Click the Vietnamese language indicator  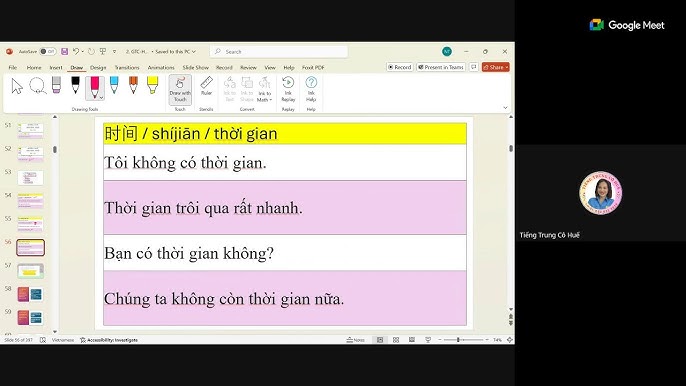63,340
